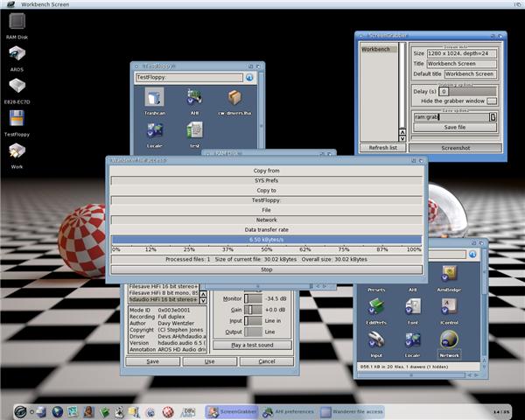This screenshot has height=420, width=525.
Task: Toggle Hide the grabber window checkbox
Action: 492,101
